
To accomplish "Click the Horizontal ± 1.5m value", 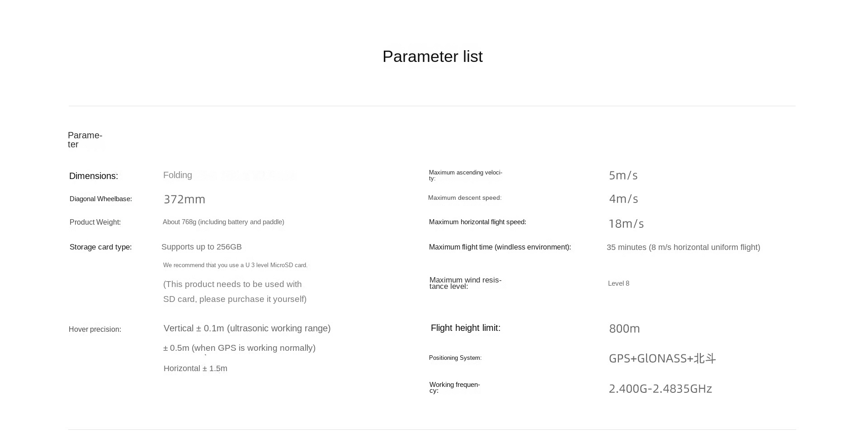I will 195,368.
